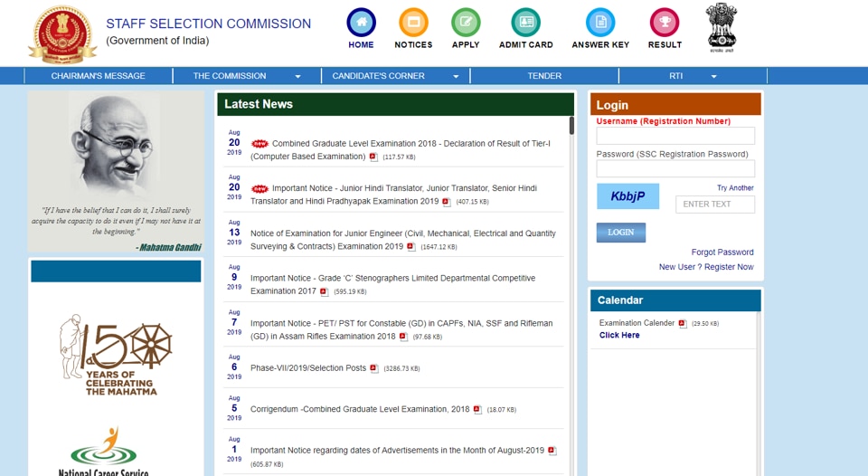
Task: Open PDF icon next to Examination Calender
Action: (x=683, y=324)
